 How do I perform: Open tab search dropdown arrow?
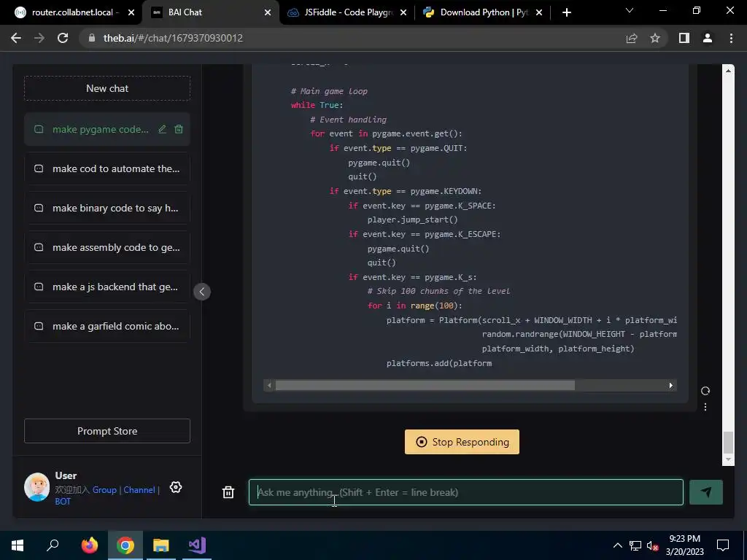[x=630, y=10]
